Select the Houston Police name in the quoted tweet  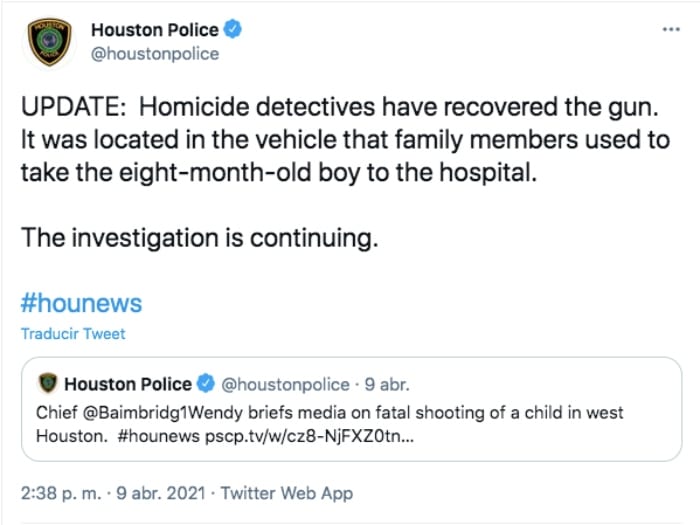coord(128,384)
